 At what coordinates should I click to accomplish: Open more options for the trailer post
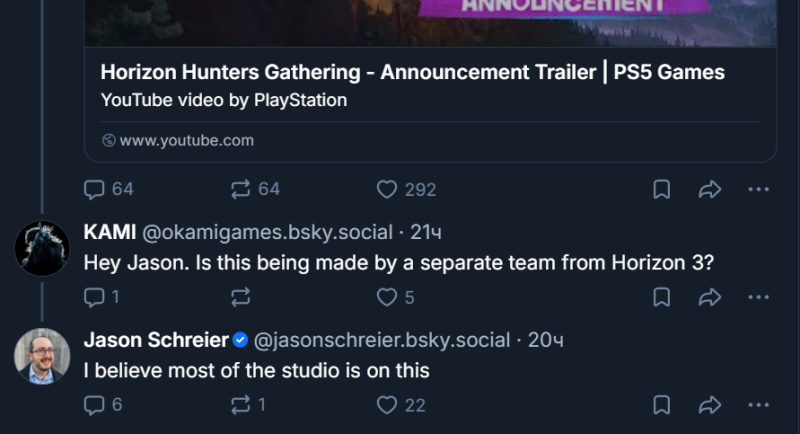(759, 189)
